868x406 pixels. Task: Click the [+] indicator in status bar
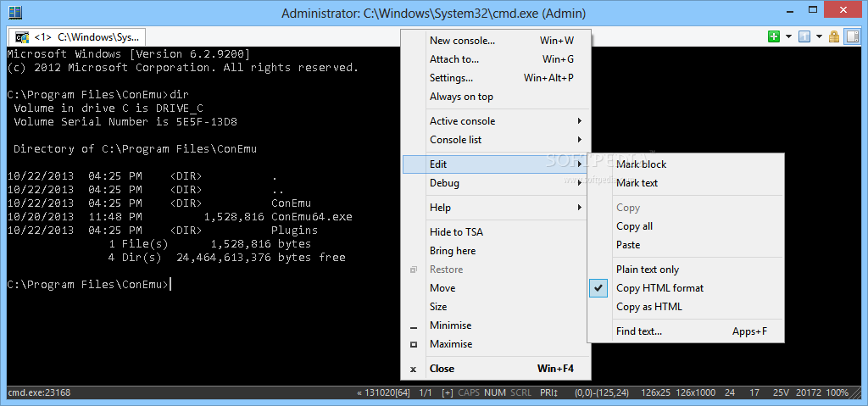point(448,392)
